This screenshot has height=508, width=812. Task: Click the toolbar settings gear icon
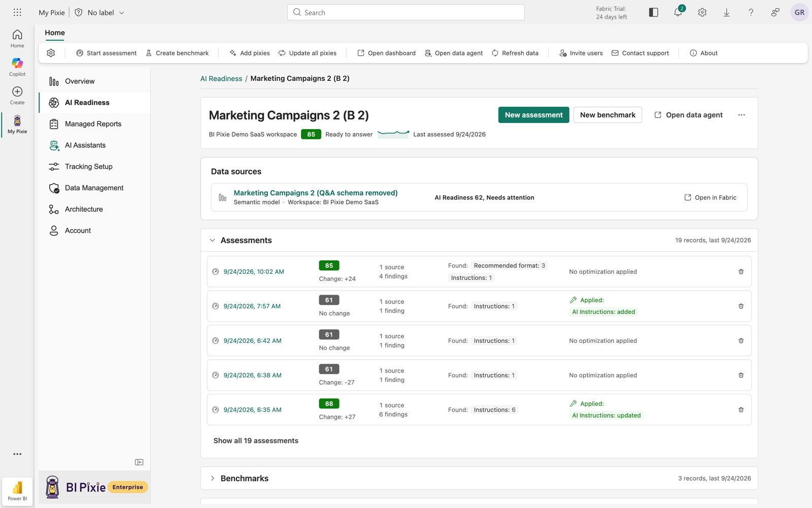51,53
